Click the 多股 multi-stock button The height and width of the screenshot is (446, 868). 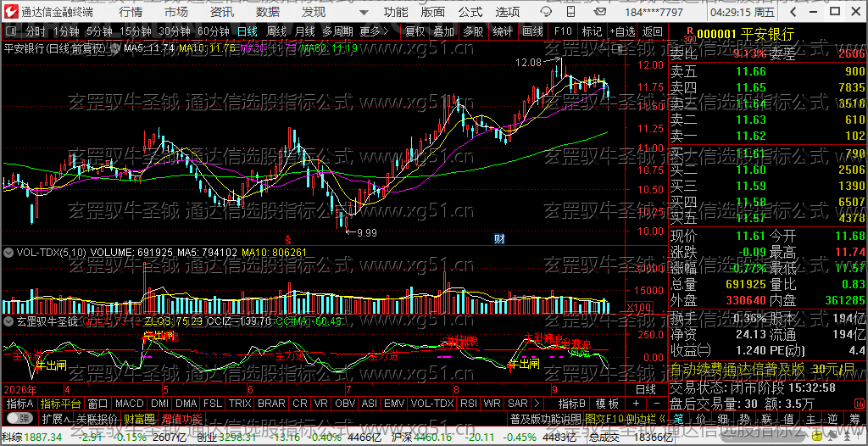tap(473, 31)
